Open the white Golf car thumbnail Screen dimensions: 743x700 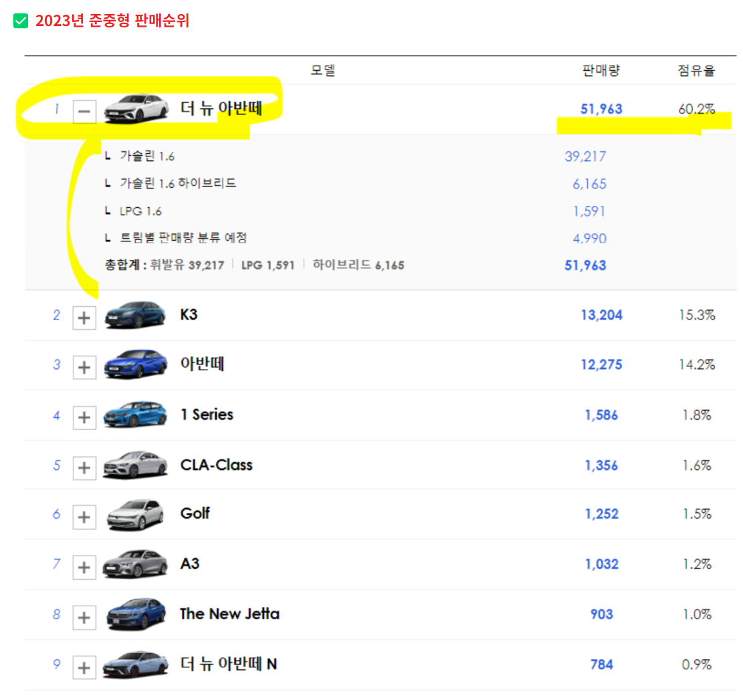tap(136, 514)
